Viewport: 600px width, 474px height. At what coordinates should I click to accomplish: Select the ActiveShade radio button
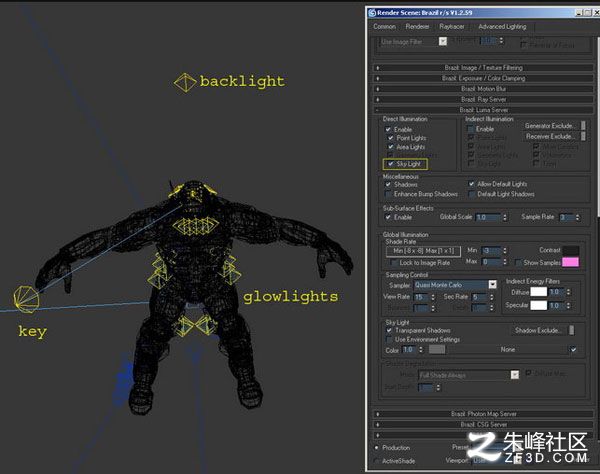tap(377, 461)
